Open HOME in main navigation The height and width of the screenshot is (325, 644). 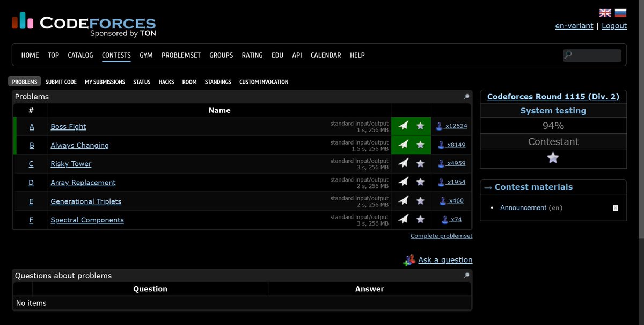click(x=30, y=55)
